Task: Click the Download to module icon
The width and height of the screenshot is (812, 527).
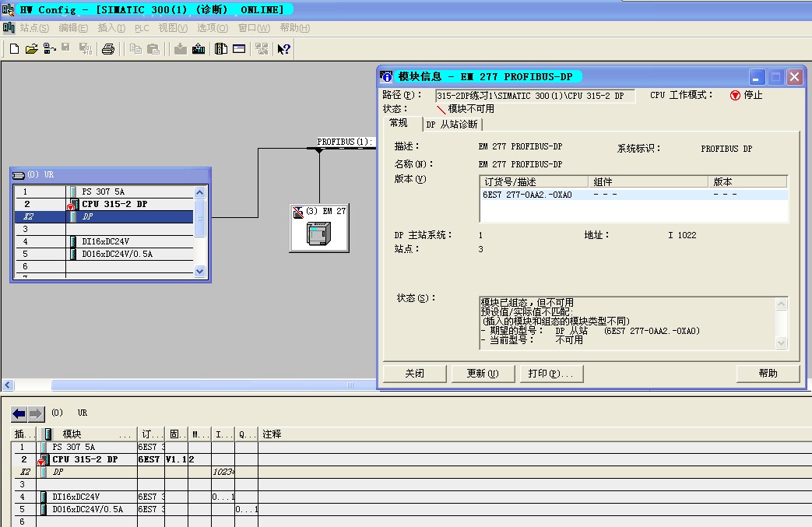Action: (181, 49)
